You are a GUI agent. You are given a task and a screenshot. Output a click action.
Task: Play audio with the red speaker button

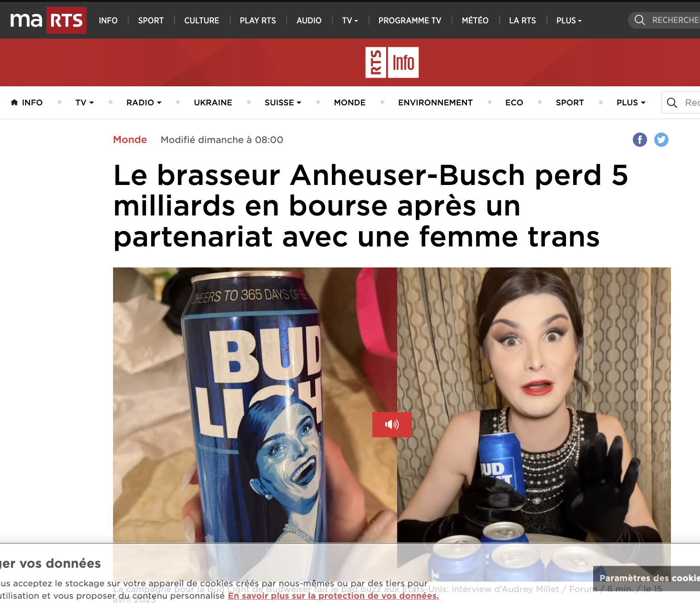coord(392,424)
